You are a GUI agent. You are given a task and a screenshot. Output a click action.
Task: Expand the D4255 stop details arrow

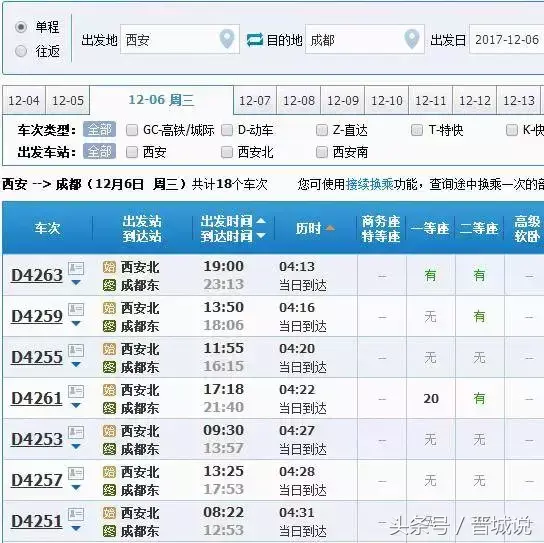click(76, 364)
